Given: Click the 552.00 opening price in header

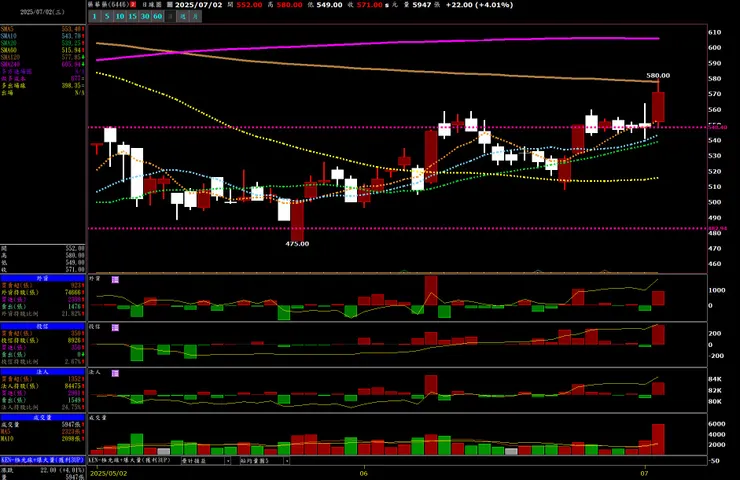Looking at the screenshot, I should coord(249,5).
